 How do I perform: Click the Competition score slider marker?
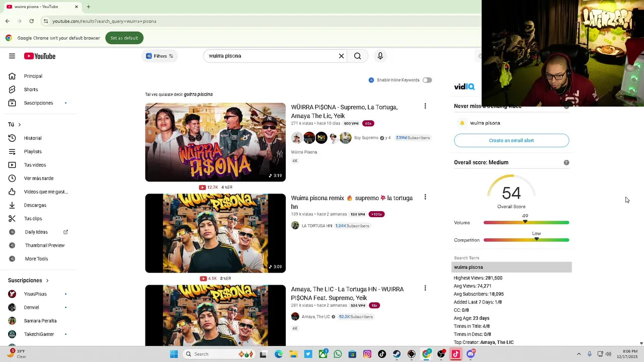coord(536,239)
